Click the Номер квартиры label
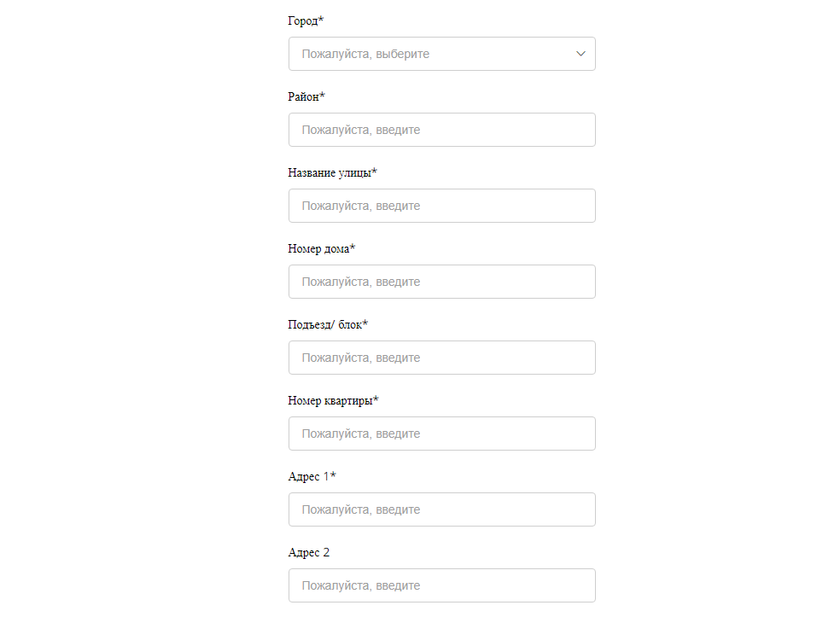 click(x=330, y=400)
